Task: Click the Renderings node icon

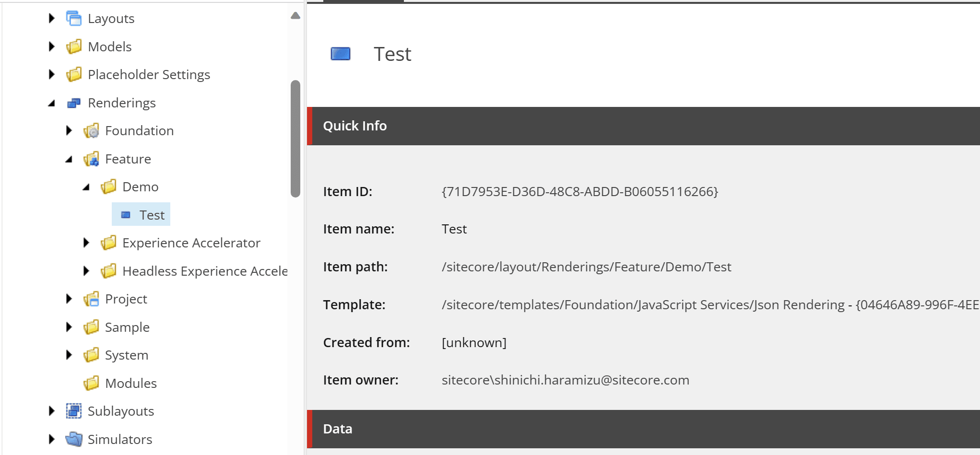Action: [x=74, y=103]
